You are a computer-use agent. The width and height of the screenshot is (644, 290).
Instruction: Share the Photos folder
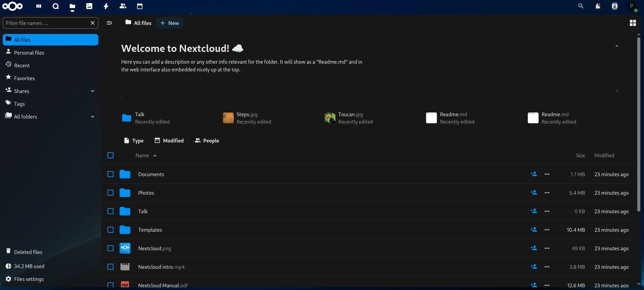tap(534, 193)
